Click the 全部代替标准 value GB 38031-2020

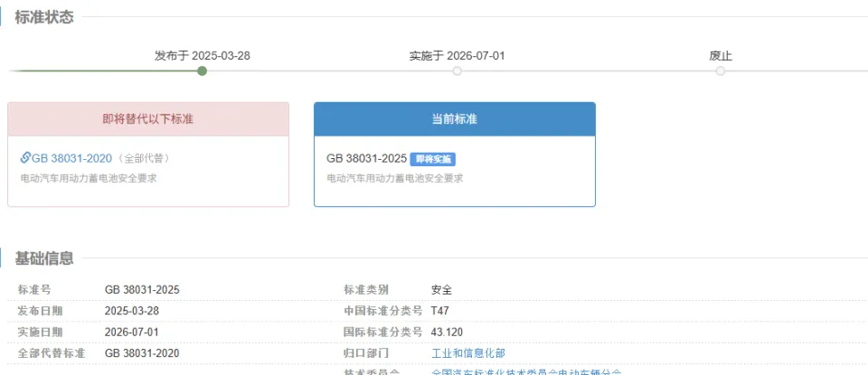click(142, 353)
